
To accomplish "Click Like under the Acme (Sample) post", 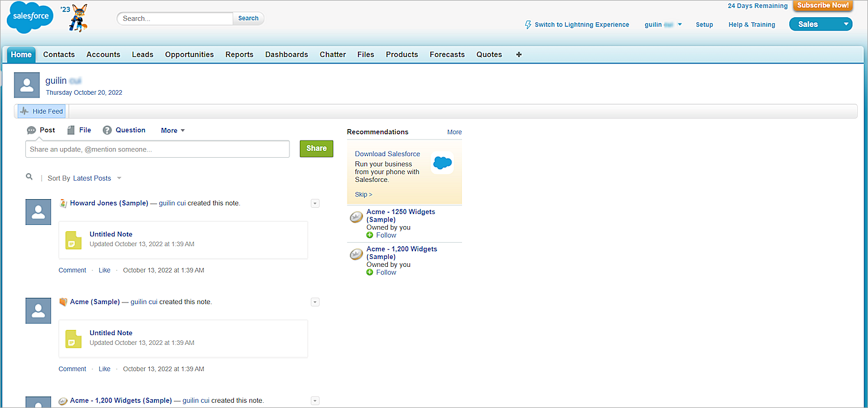I will point(105,369).
